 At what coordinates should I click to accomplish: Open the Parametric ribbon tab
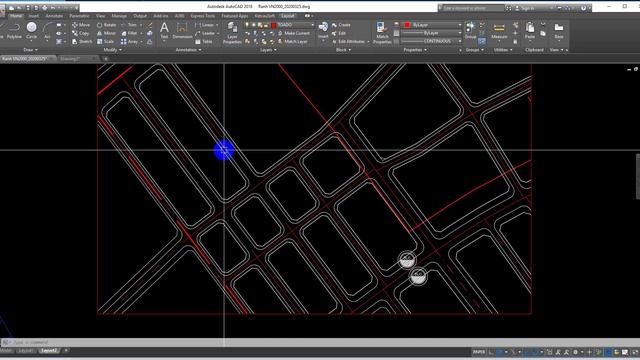(79, 16)
